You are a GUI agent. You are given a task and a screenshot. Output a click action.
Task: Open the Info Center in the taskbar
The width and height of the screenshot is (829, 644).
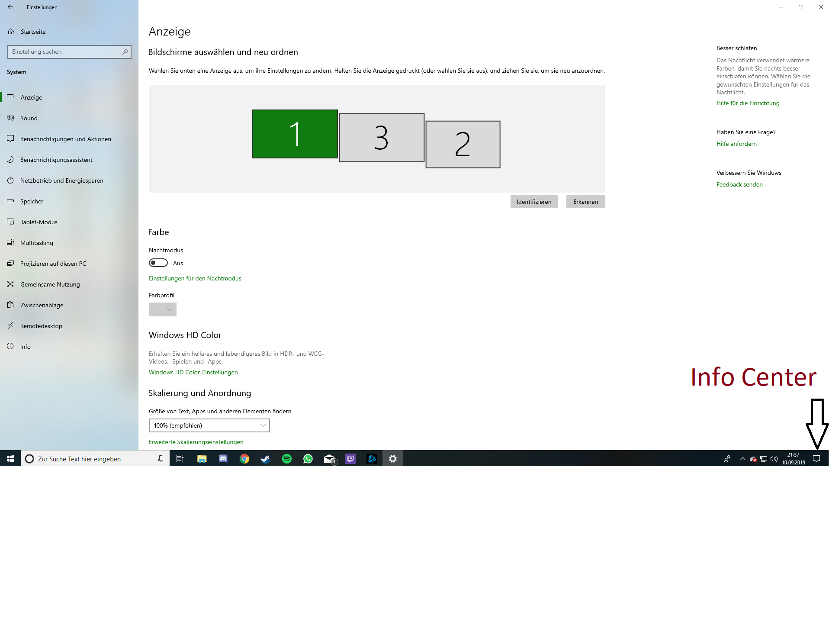[817, 459]
